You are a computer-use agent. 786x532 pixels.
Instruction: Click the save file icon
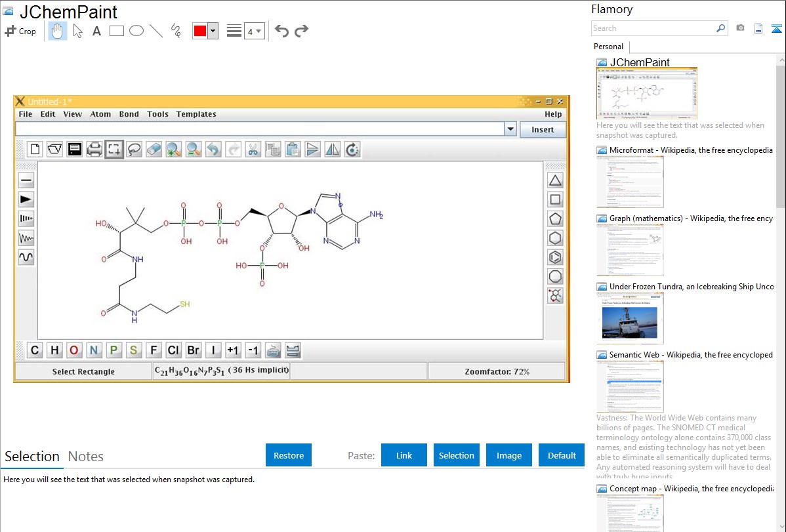pyautogui.click(x=75, y=150)
